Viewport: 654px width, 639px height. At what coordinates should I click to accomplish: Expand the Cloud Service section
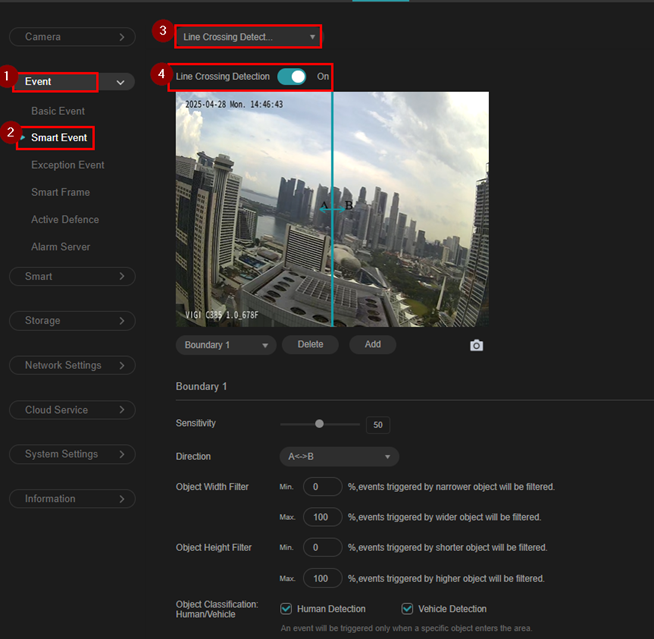[x=72, y=410]
